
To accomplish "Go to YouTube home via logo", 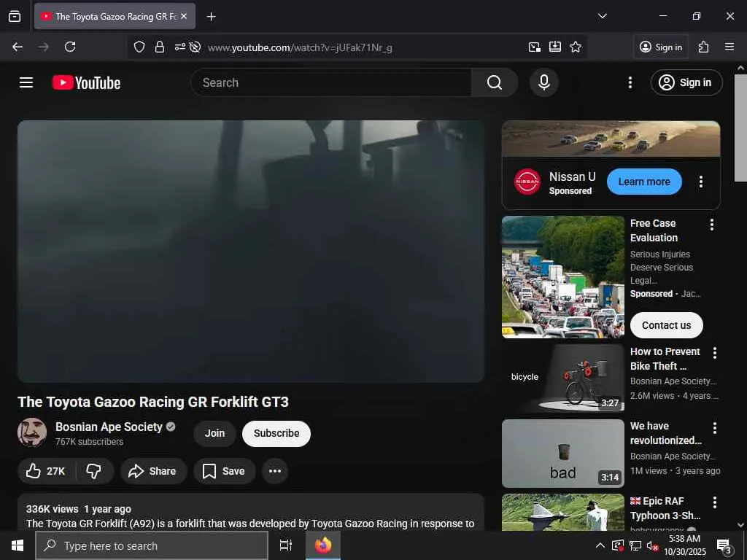I will (x=86, y=82).
